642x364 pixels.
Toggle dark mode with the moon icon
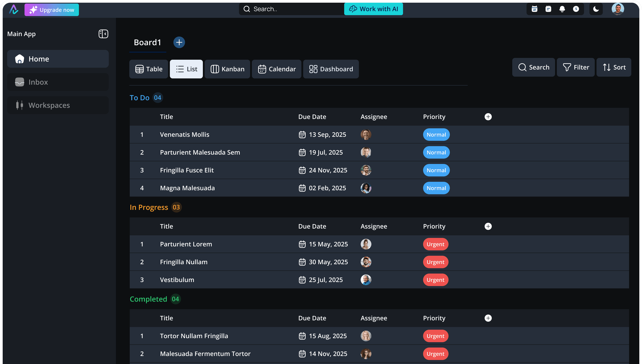click(x=596, y=9)
